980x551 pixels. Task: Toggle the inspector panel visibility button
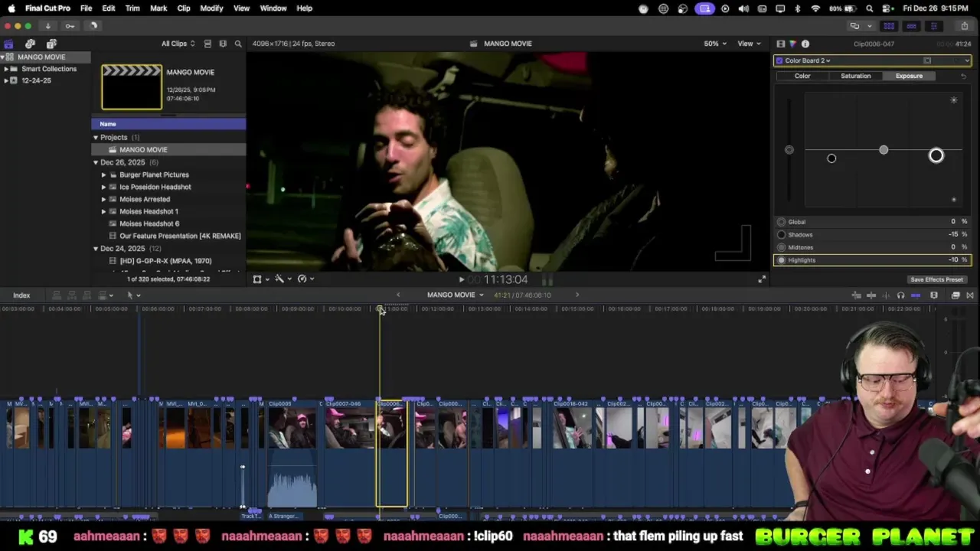click(x=933, y=26)
